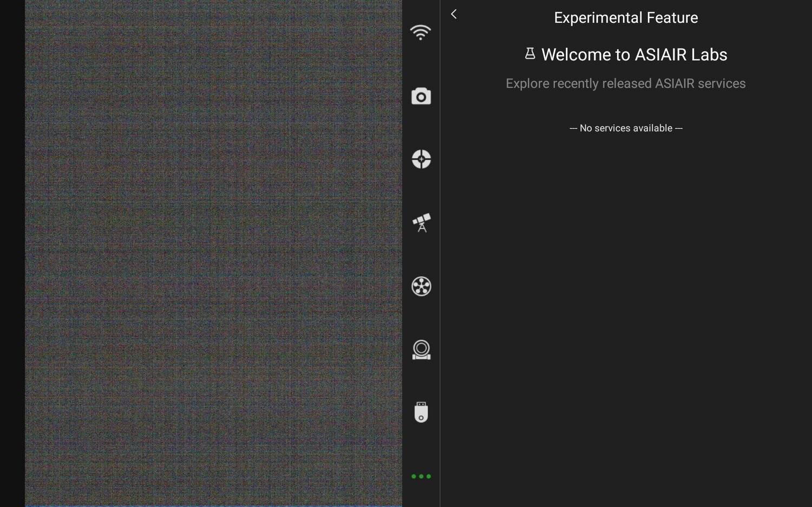Select the Experimental Feature header
Image resolution: width=812 pixels, height=507 pixels.
coord(625,17)
